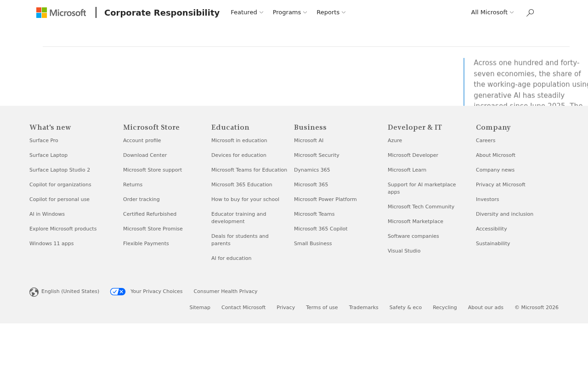Open Privacy at Microsoft
Viewport: 588px width, 368px height.
pyautogui.click(x=501, y=185)
